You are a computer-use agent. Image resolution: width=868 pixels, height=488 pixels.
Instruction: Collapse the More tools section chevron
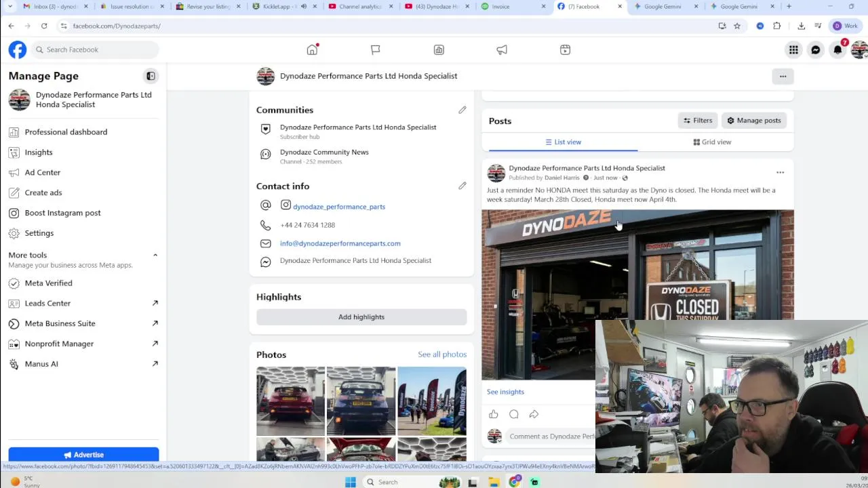pyautogui.click(x=155, y=255)
